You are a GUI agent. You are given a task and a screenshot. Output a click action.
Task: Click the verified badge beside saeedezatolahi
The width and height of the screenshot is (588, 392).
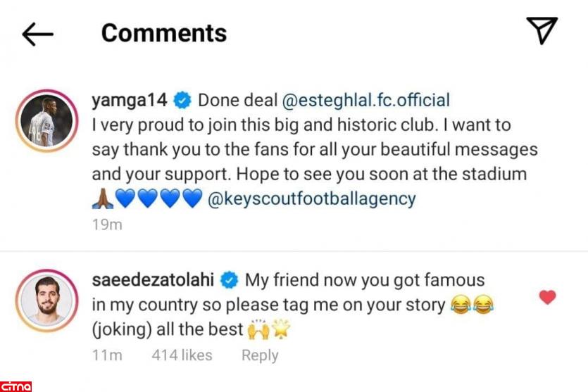[230, 281]
